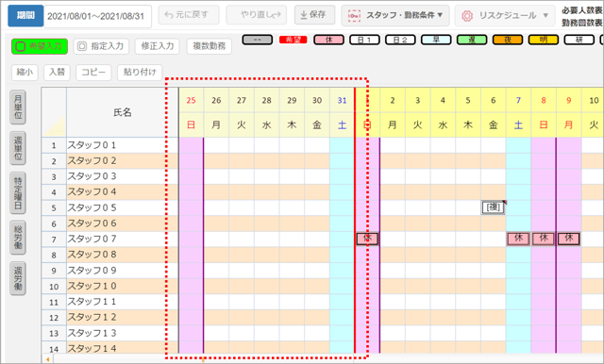
Task: Save the schedule with 保存
Action: [314, 15]
